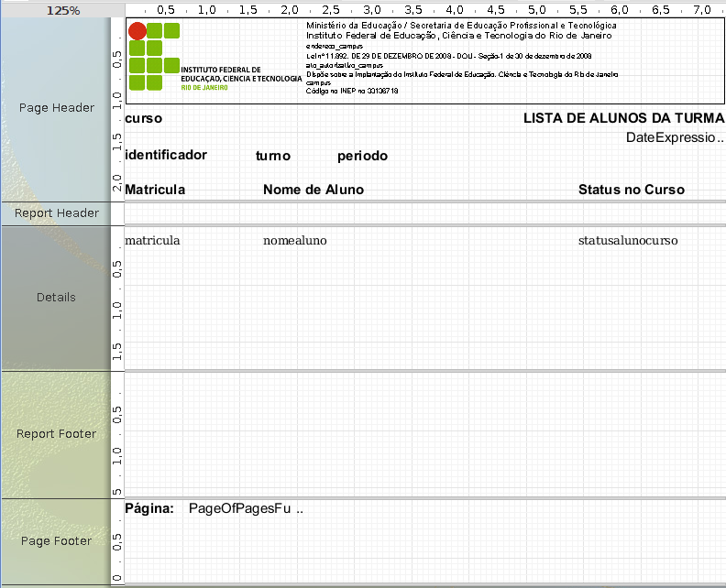726x588 pixels.
Task: Click the 'Página:' label in Page Footer
Action: tap(148, 508)
